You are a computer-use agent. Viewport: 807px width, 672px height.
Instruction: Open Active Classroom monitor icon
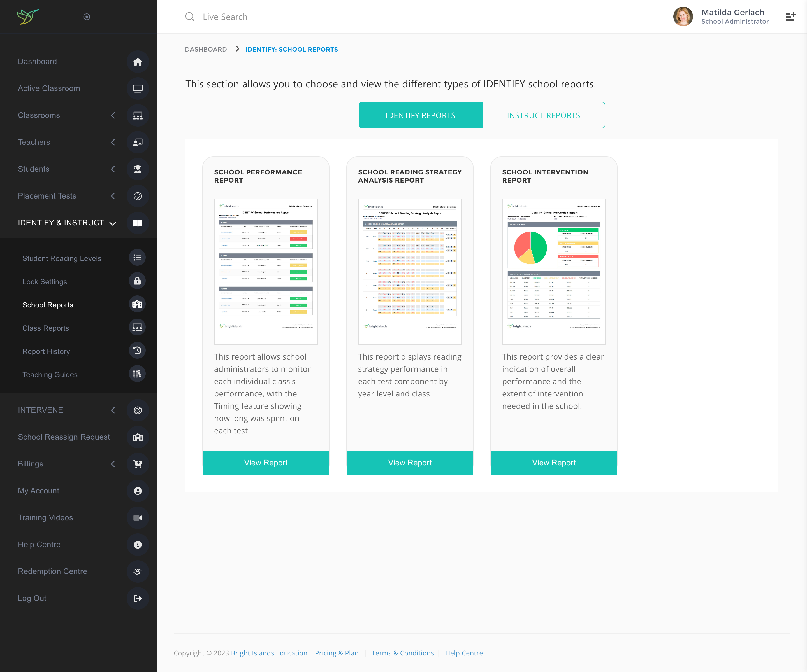138,89
